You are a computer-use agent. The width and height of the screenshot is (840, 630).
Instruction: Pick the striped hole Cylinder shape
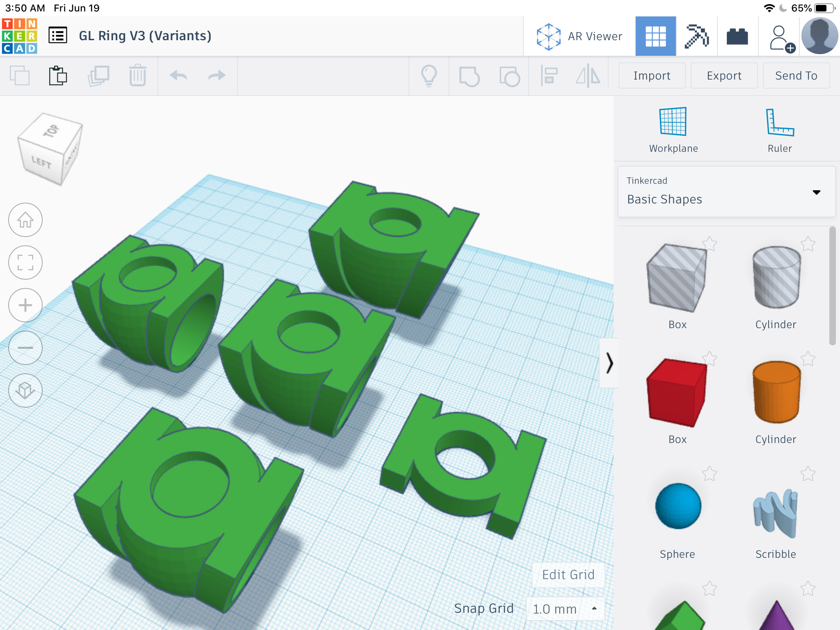[x=776, y=277]
